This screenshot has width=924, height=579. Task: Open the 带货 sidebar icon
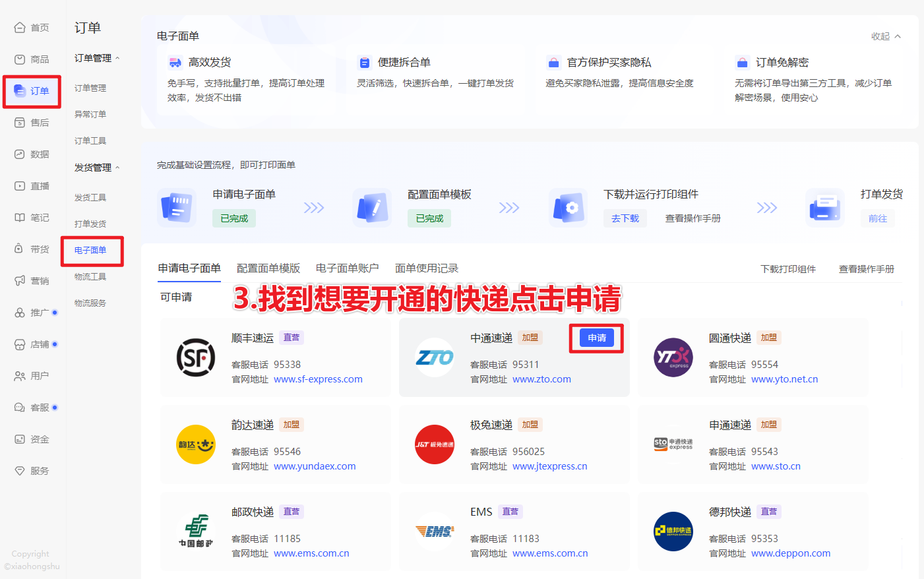20,249
